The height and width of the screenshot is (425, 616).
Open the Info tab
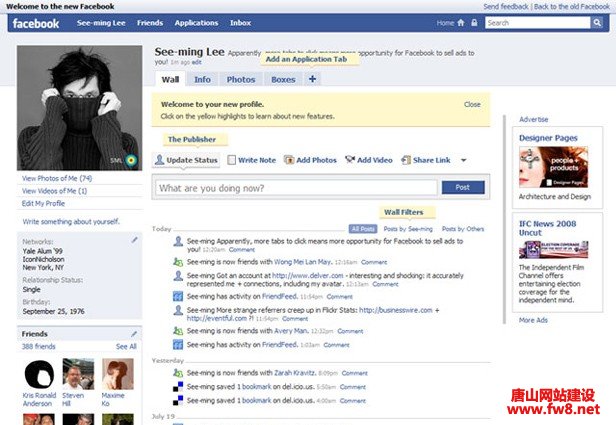tap(202, 79)
